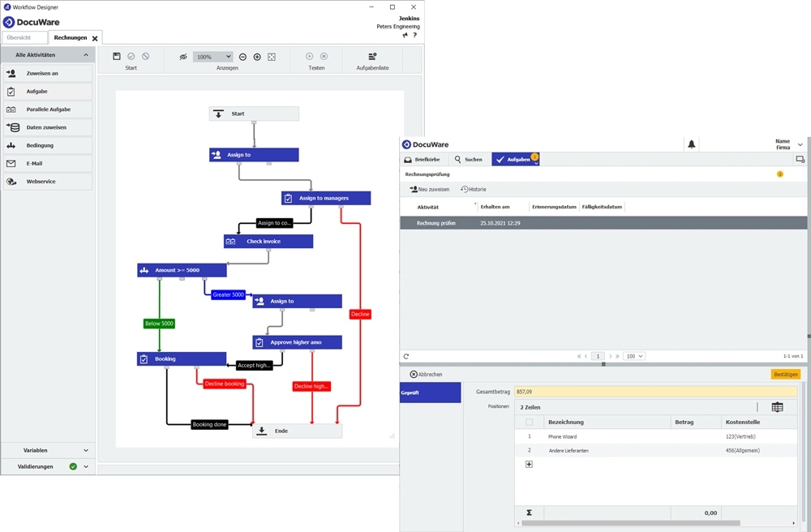Select the Aufgabe activity
811x532 pixels.
(48, 92)
